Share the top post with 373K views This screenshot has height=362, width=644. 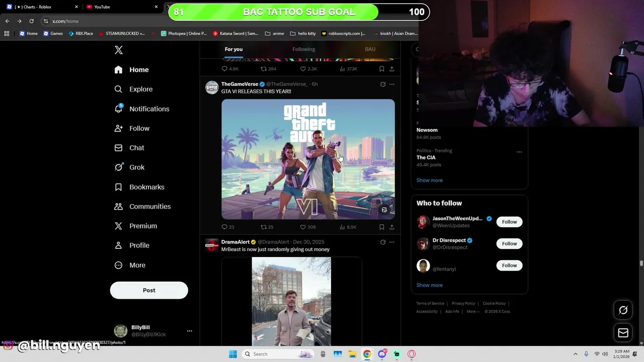(391, 69)
